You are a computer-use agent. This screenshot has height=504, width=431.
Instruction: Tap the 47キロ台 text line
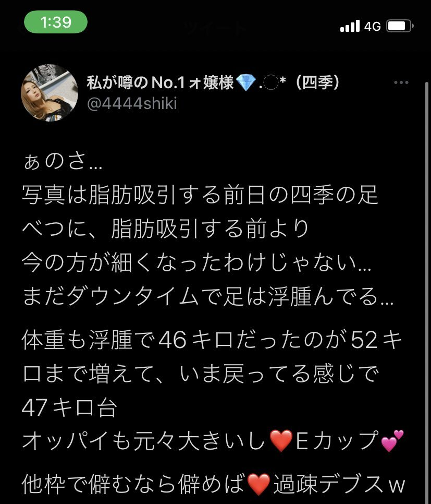point(69,407)
